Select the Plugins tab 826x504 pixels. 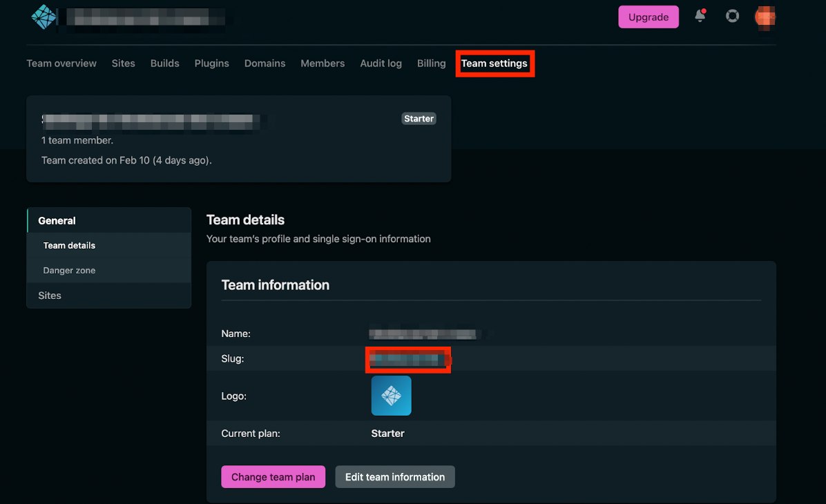tap(211, 64)
